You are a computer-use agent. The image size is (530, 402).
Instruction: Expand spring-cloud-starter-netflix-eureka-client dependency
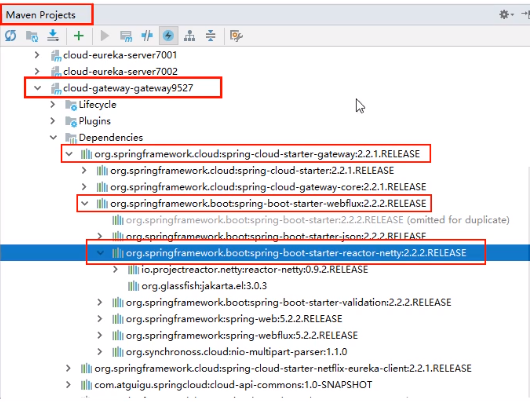(x=68, y=368)
